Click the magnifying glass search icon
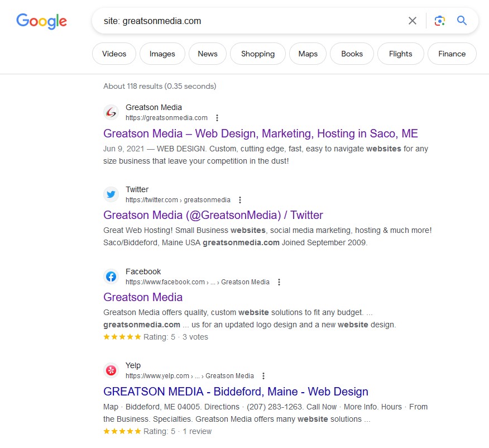 coord(462,21)
